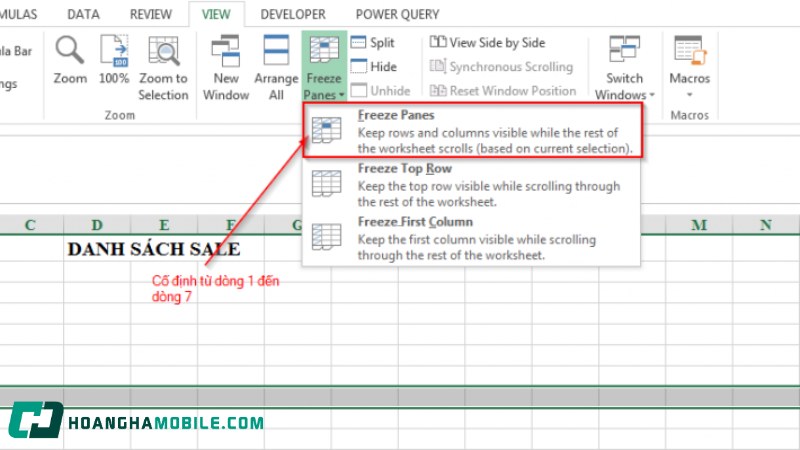Reset zoom to 100%
Viewport: 800px width, 450px height.
pyautogui.click(x=114, y=60)
